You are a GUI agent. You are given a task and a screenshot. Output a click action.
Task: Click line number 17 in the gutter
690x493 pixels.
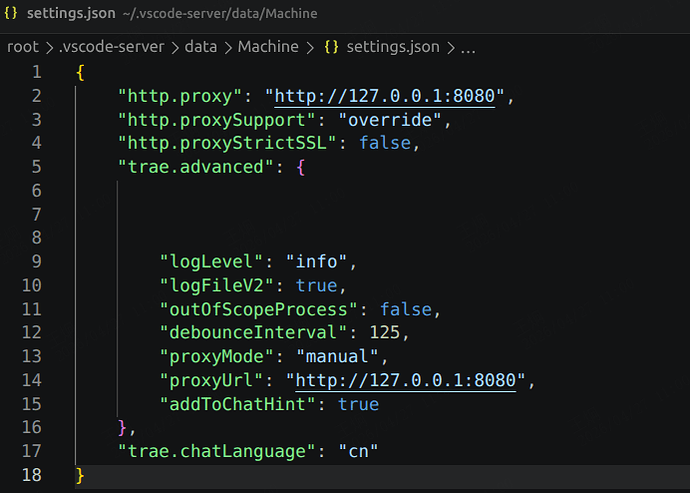(32, 451)
